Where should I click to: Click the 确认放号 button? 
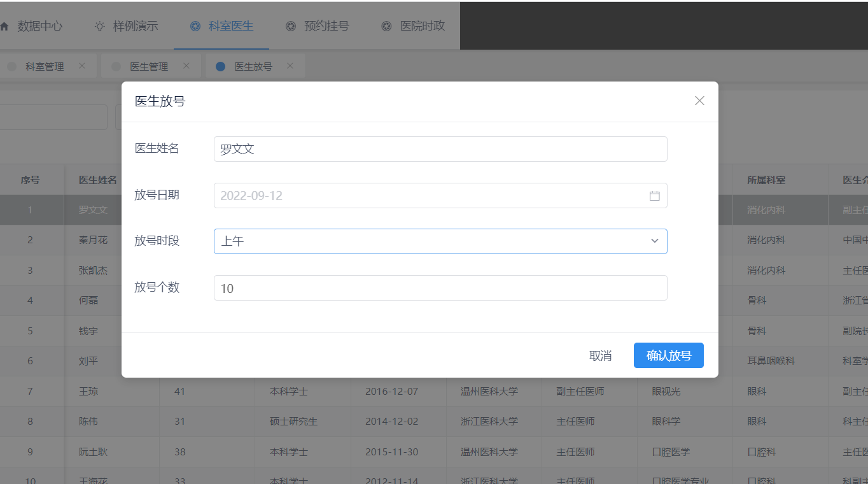668,355
